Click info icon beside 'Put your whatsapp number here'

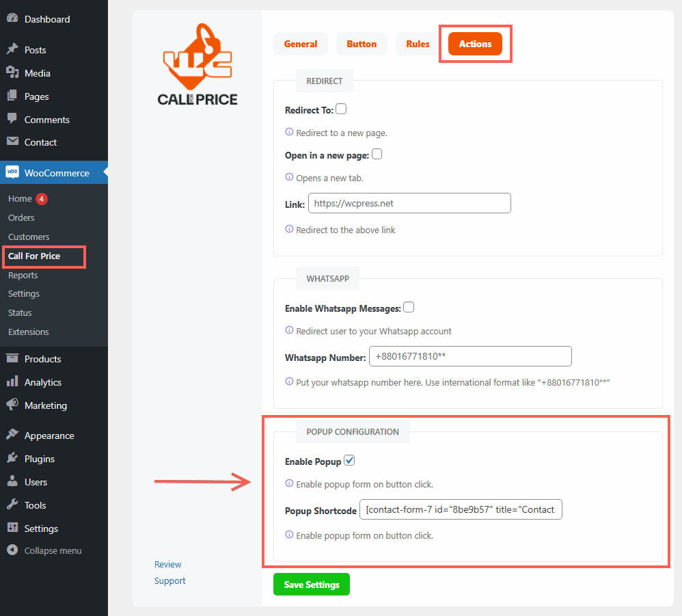pyautogui.click(x=289, y=382)
